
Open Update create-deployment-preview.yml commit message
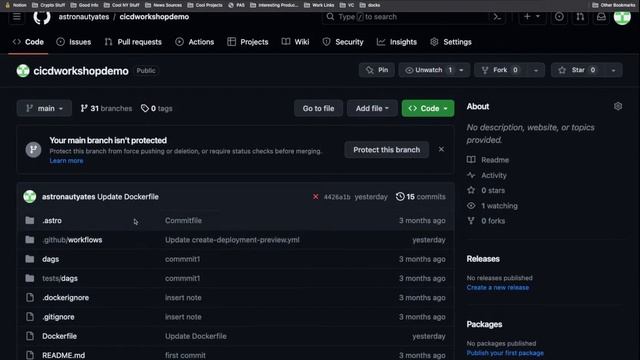click(232, 240)
